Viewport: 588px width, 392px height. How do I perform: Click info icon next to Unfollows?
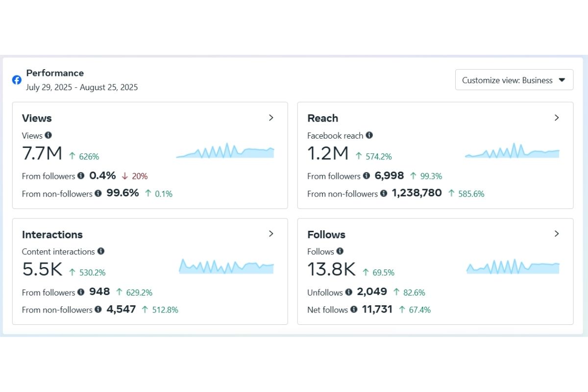(x=348, y=292)
